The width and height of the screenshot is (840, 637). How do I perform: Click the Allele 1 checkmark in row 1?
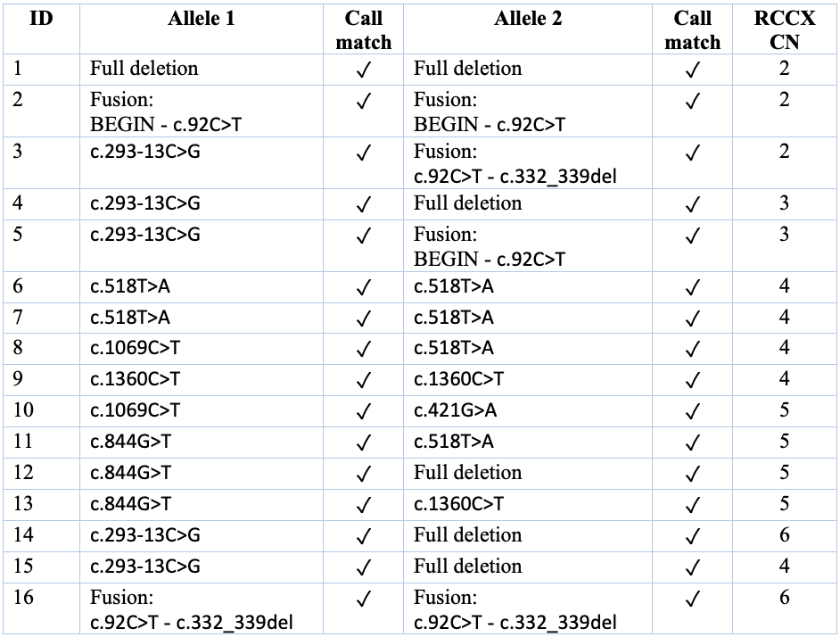[x=363, y=70]
